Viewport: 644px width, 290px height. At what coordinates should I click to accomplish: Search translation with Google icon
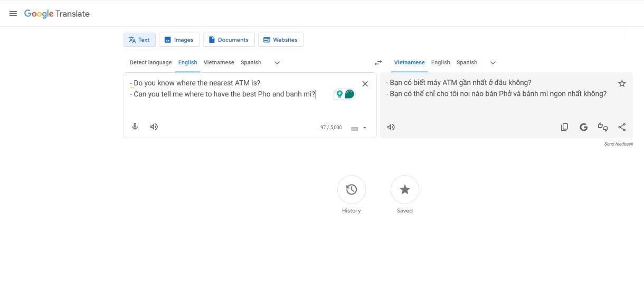click(x=583, y=127)
